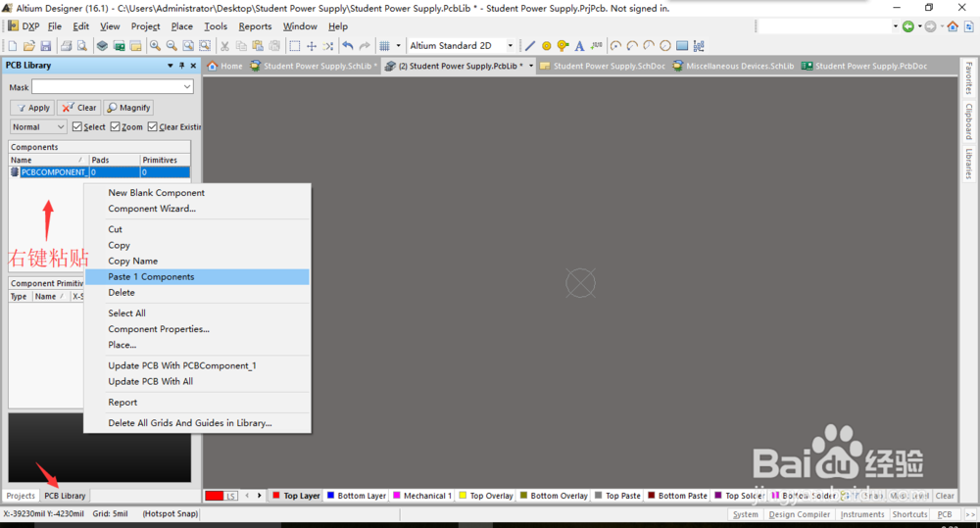Pin the PCB Library panel
980x528 pixels.
[182, 65]
